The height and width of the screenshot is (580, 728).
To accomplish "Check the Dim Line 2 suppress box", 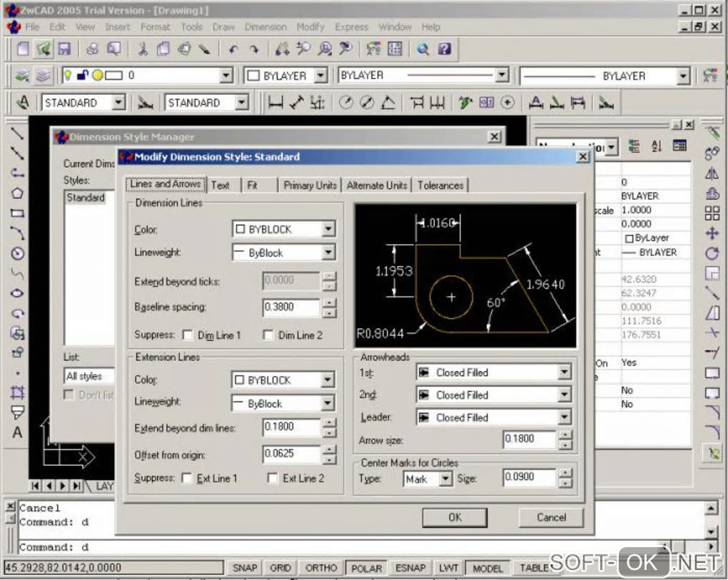I will point(269,335).
